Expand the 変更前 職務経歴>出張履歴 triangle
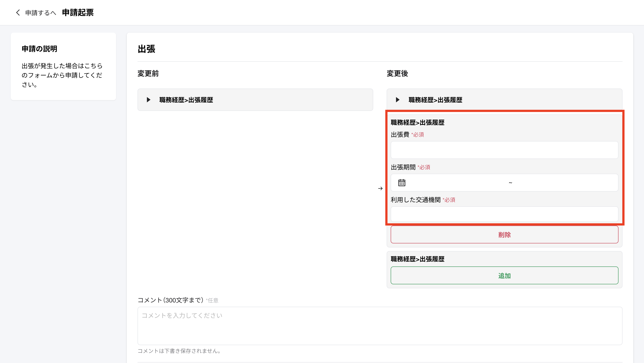Screen dimensions: 644x363 pyautogui.click(x=148, y=100)
